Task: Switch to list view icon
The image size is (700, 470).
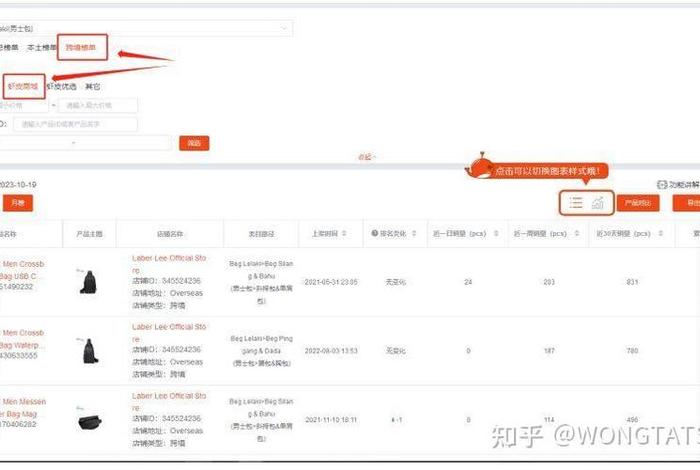Action: [x=576, y=203]
